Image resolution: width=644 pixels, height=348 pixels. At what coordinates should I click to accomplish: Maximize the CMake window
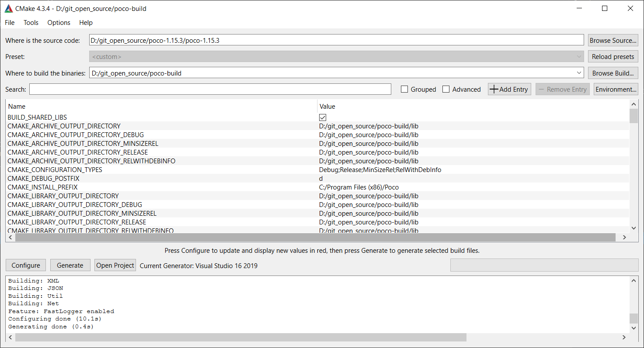pyautogui.click(x=605, y=8)
